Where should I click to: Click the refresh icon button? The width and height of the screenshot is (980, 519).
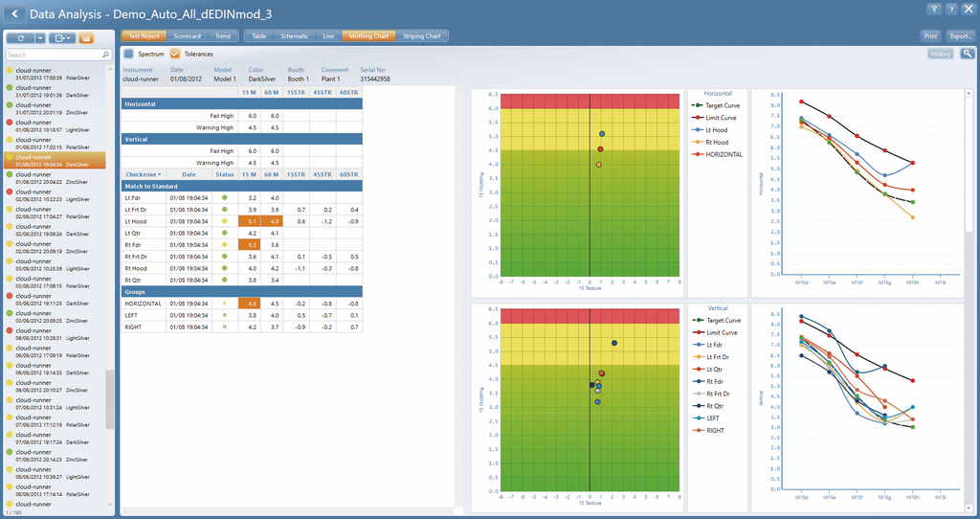point(20,38)
